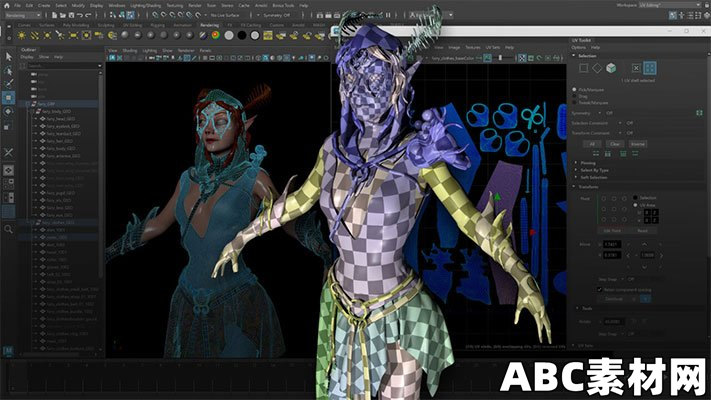Image resolution: width=711 pixels, height=400 pixels.
Task: Click the Clear button in UV Toolkit
Action: coord(614,144)
